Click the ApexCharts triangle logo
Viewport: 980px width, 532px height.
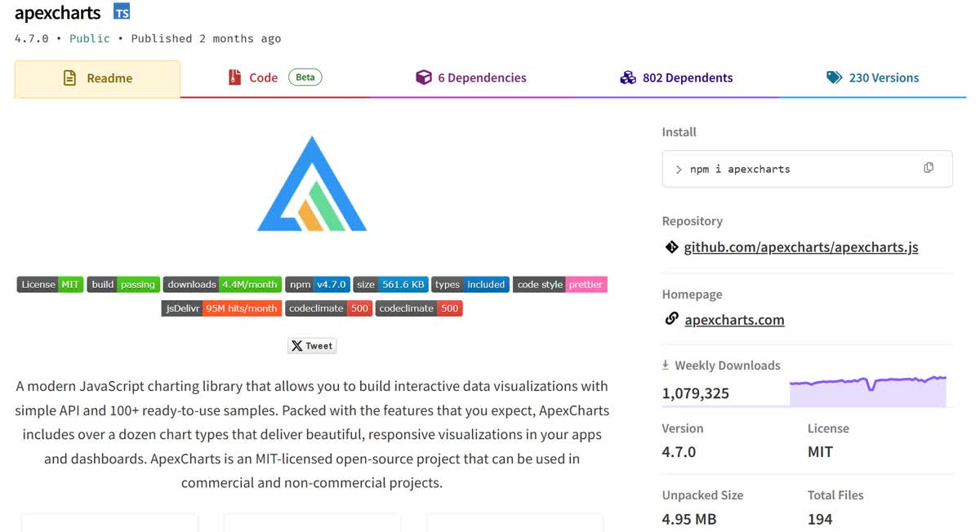coord(312,184)
